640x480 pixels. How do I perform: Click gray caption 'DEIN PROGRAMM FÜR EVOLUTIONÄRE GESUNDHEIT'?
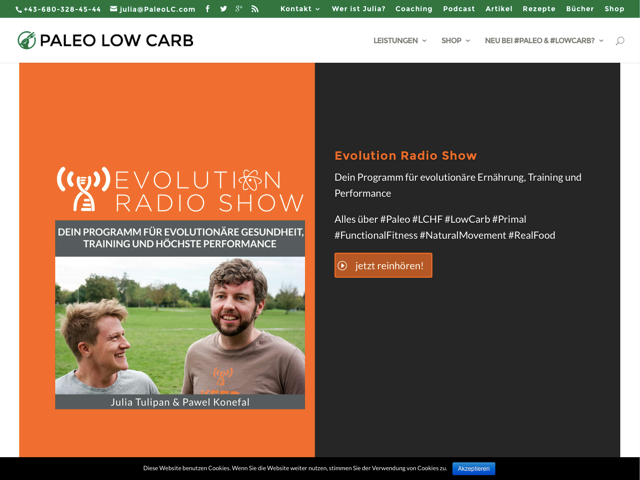pyautogui.click(x=180, y=238)
